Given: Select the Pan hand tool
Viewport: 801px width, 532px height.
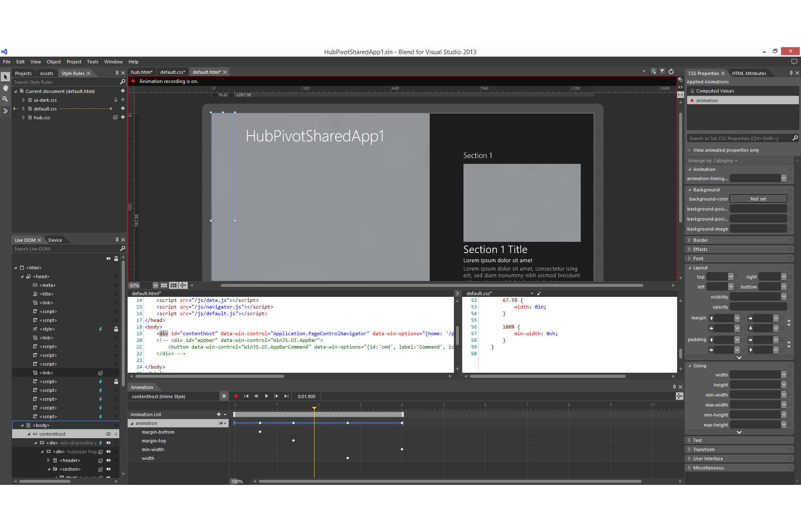Looking at the screenshot, I should tap(5, 88).
